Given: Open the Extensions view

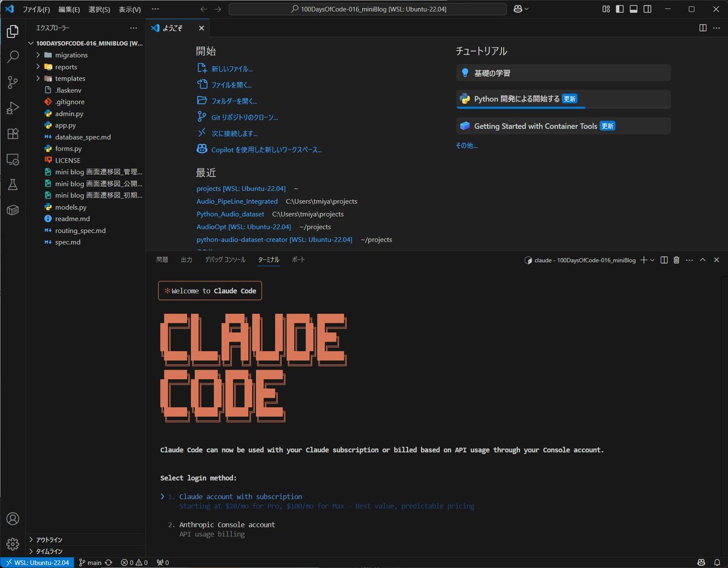Looking at the screenshot, I should [13, 134].
